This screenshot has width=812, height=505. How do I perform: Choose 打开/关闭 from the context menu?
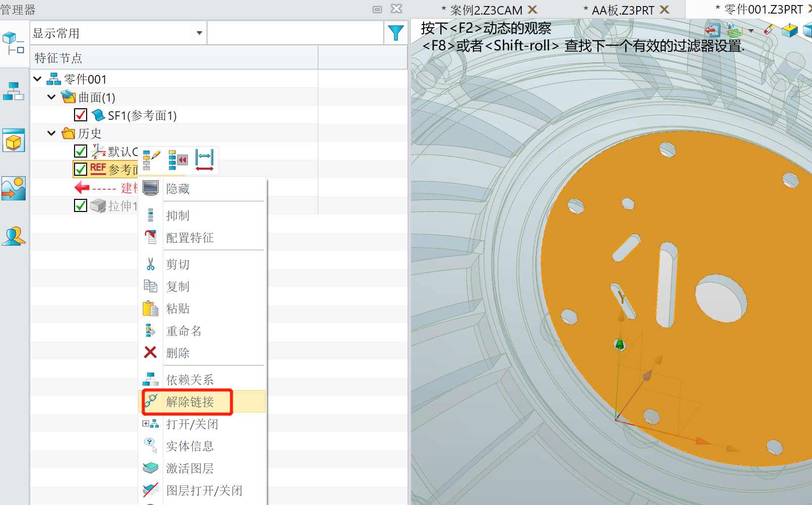(202, 424)
